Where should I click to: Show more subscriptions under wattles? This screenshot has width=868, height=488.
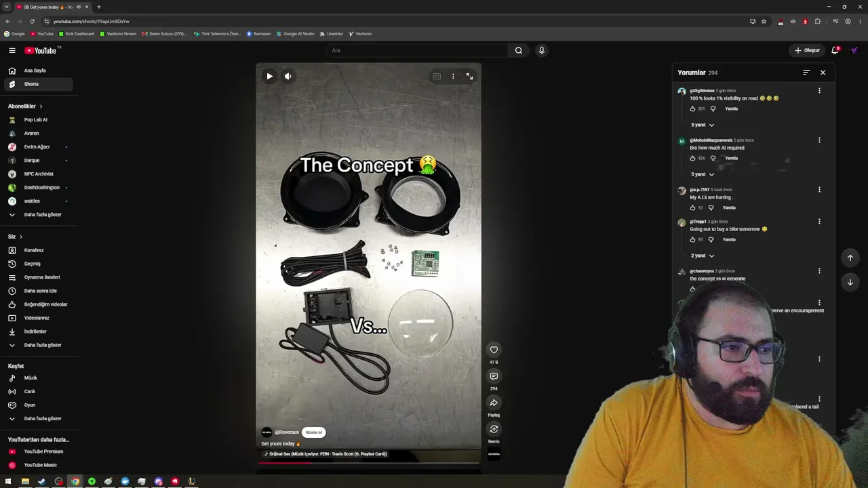tap(39, 215)
